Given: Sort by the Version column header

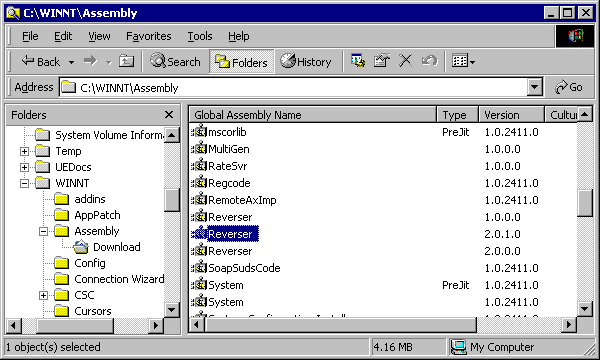Looking at the screenshot, I should (x=511, y=115).
